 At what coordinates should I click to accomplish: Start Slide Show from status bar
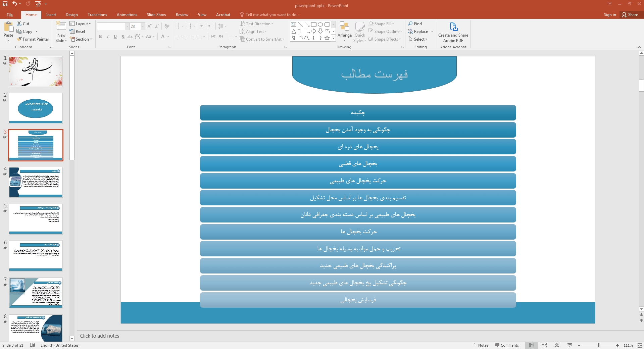point(569,345)
